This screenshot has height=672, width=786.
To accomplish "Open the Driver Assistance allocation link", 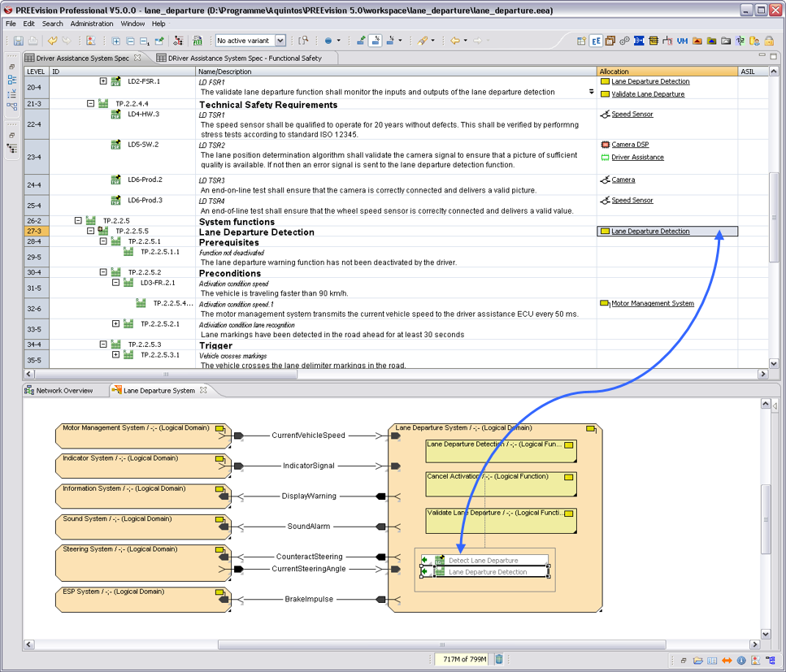I will pos(637,157).
